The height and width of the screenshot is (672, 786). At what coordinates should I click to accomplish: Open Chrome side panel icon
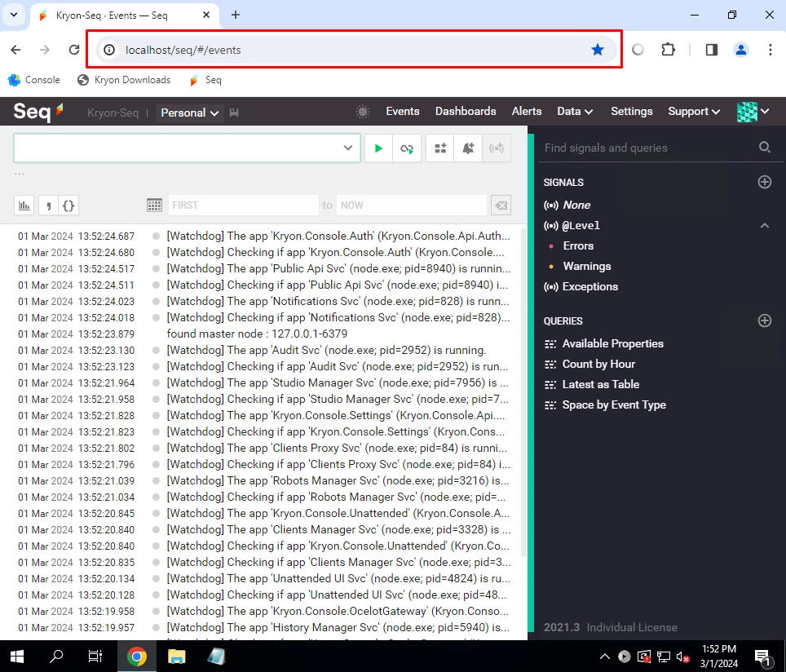pyautogui.click(x=712, y=50)
